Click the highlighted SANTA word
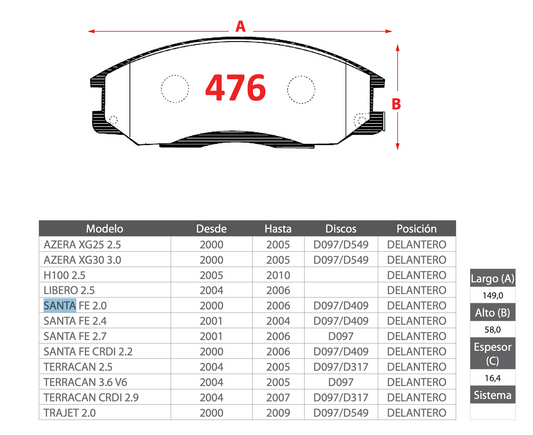Image resolution: width=533 pixels, height=435 pixels. coord(60,306)
